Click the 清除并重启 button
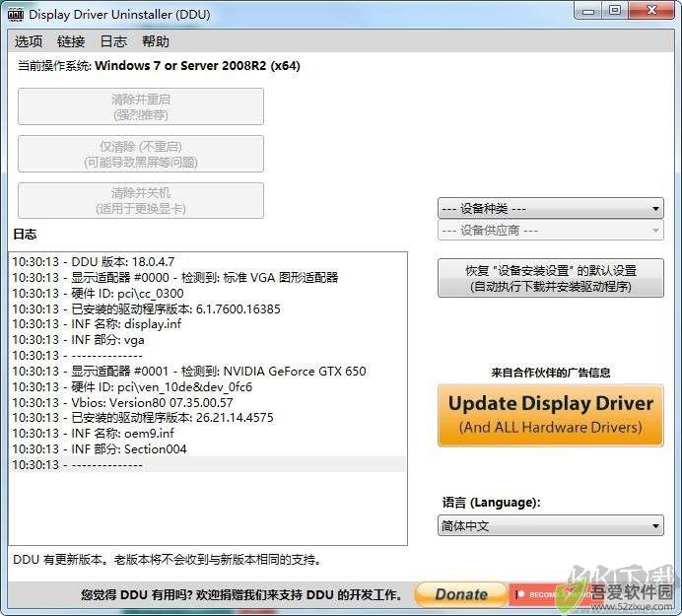Viewport: 682px width, 616px height. point(141,106)
